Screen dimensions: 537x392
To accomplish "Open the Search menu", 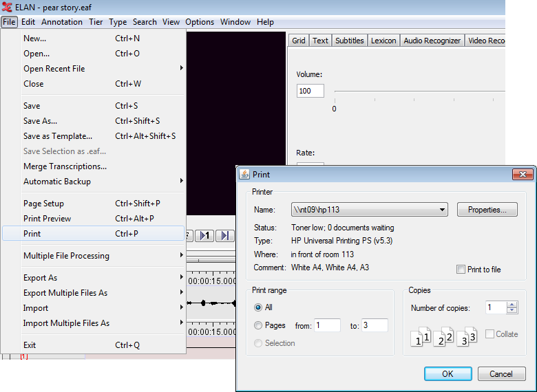I will point(145,22).
